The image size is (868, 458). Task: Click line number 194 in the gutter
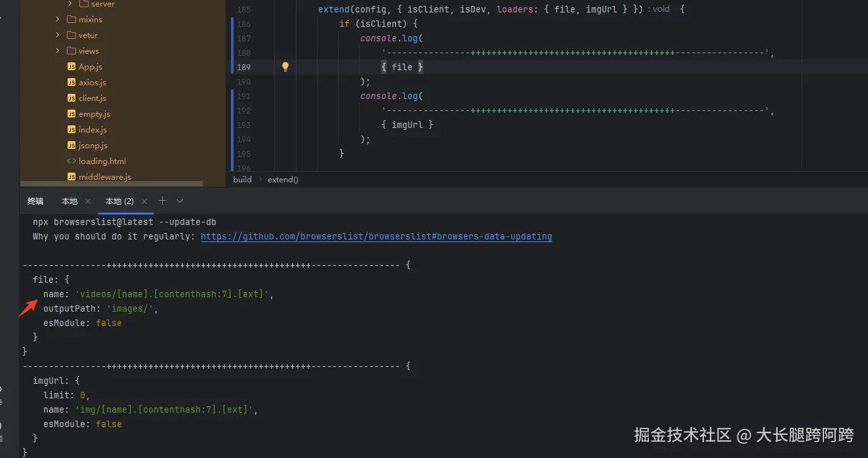243,139
